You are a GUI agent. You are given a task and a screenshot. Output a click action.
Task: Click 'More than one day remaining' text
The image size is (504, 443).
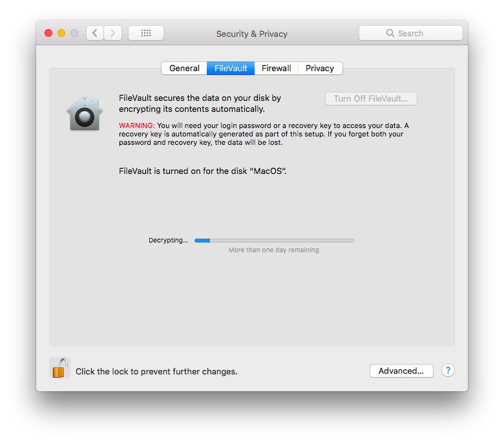click(x=274, y=250)
